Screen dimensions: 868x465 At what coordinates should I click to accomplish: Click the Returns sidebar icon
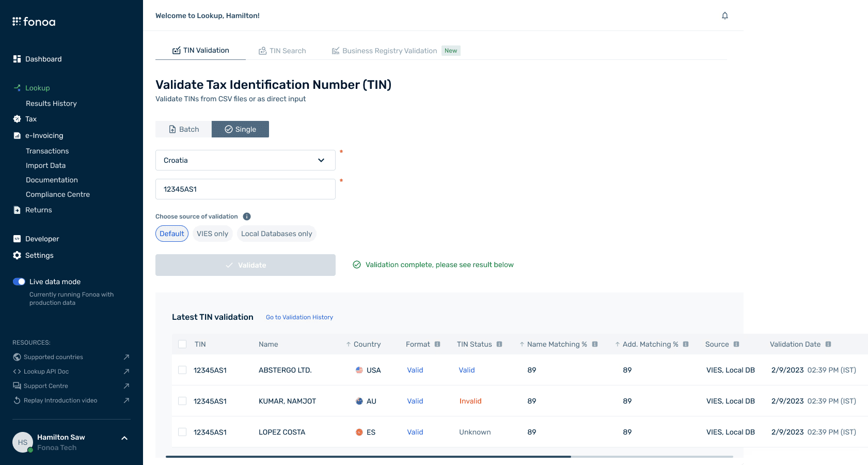[17, 210]
